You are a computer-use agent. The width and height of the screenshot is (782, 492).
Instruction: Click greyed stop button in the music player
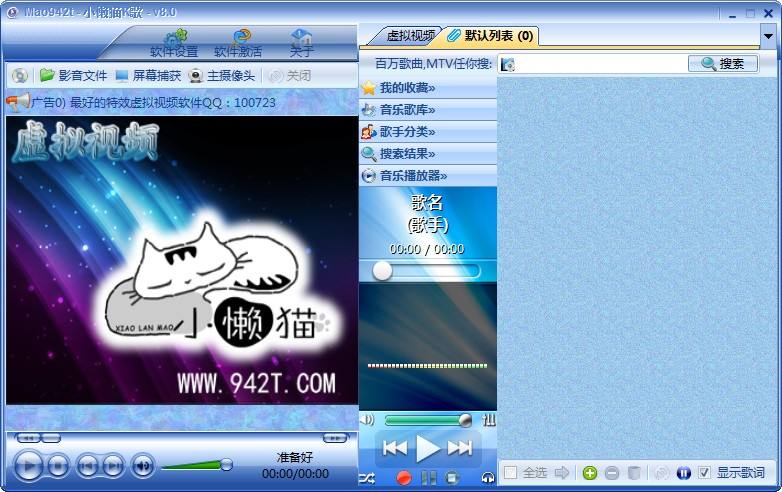[452, 478]
